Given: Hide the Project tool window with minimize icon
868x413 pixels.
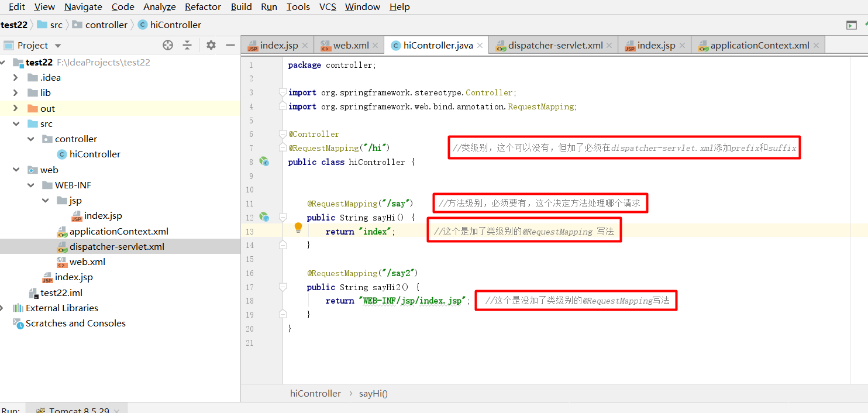Looking at the screenshot, I should click(x=231, y=45).
